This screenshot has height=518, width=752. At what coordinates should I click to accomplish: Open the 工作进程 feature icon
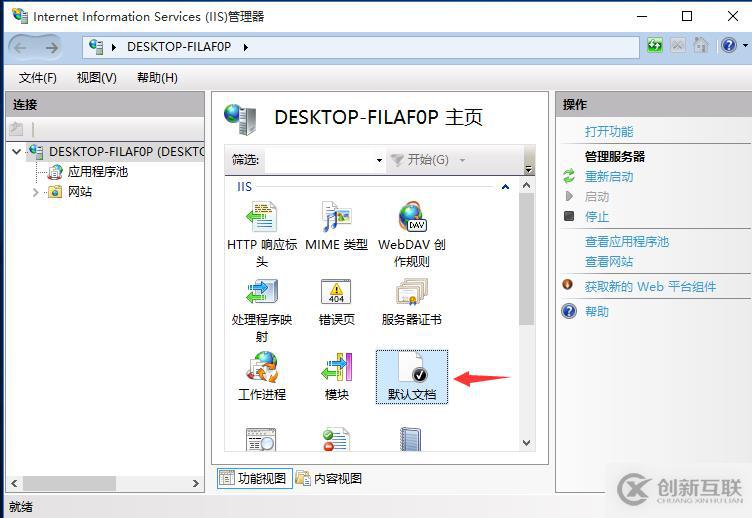[x=262, y=367]
